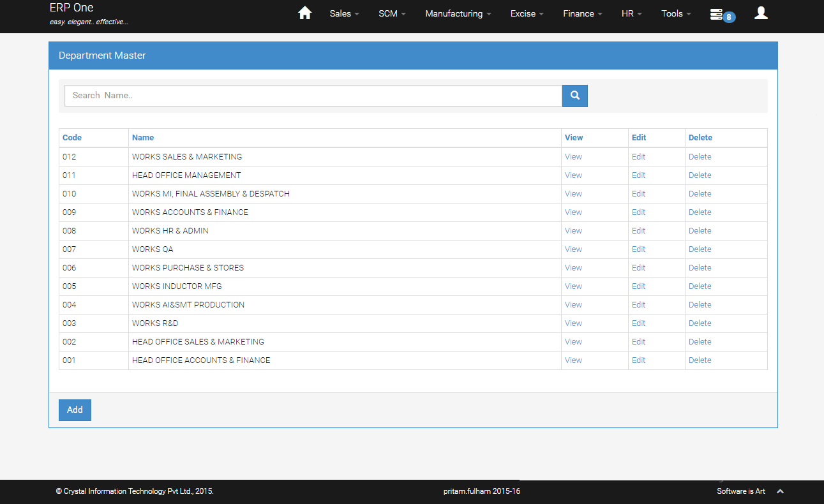Open the Excise menu
824x504 pixels.
tap(527, 13)
